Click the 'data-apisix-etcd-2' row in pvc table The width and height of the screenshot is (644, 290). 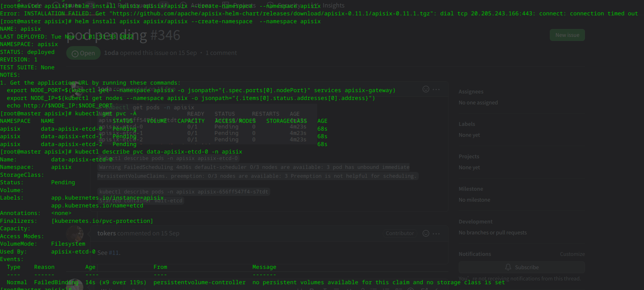(164, 144)
